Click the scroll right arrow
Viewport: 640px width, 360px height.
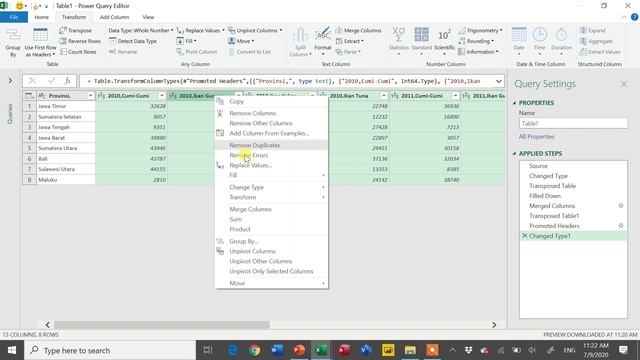click(494, 325)
